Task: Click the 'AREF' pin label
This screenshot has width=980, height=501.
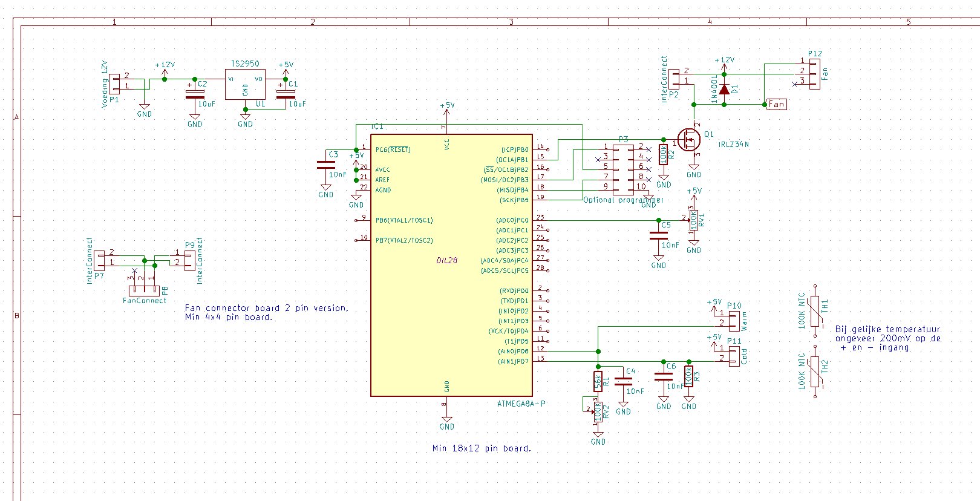Action: pyautogui.click(x=382, y=180)
